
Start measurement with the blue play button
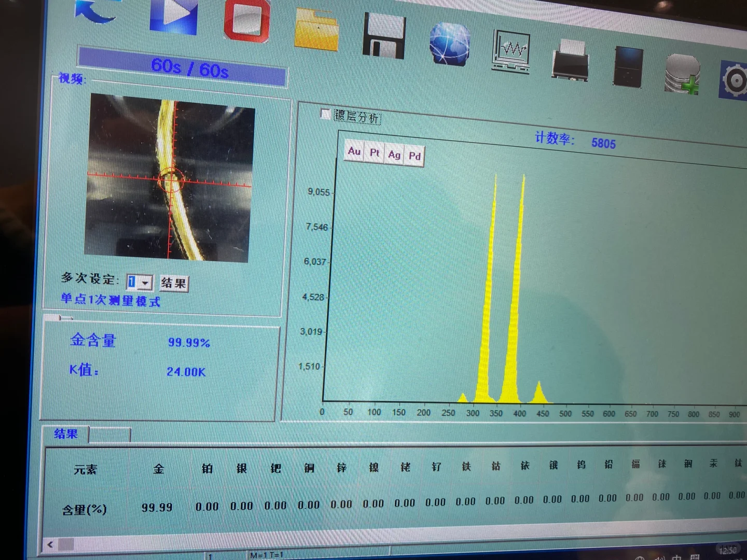pos(173,16)
